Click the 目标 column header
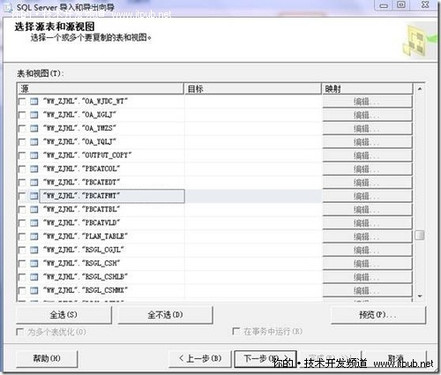Viewport: 441px width, 375px height. (253, 89)
